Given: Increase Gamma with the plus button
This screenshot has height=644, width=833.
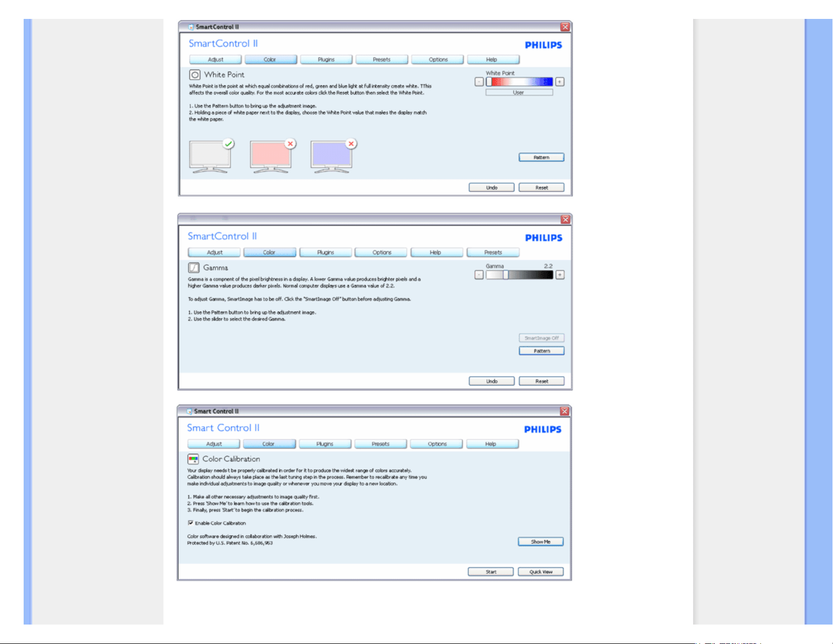Looking at the screenshot, I should [560, 274].
